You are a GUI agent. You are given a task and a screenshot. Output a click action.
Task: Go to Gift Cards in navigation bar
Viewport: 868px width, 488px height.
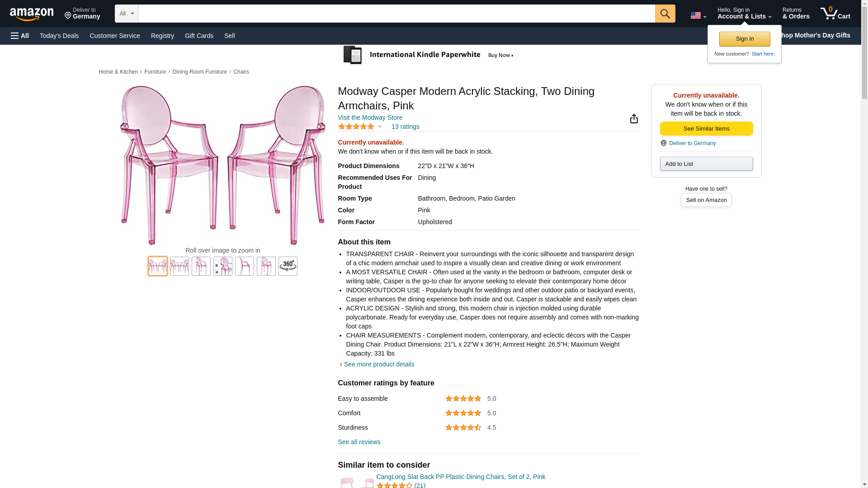pos(199,36)
